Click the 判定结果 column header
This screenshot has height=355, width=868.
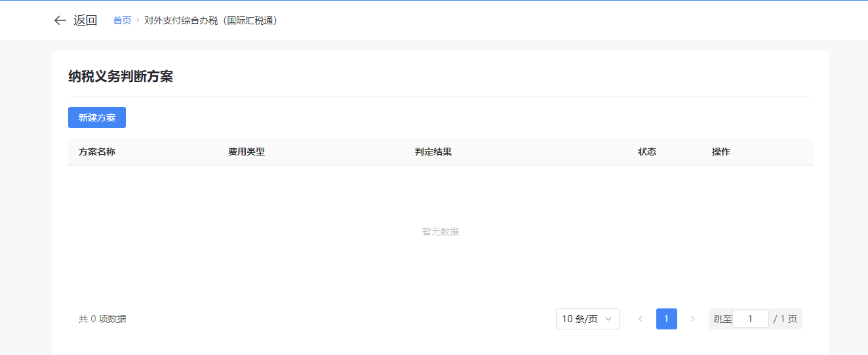tap(433, 152)
